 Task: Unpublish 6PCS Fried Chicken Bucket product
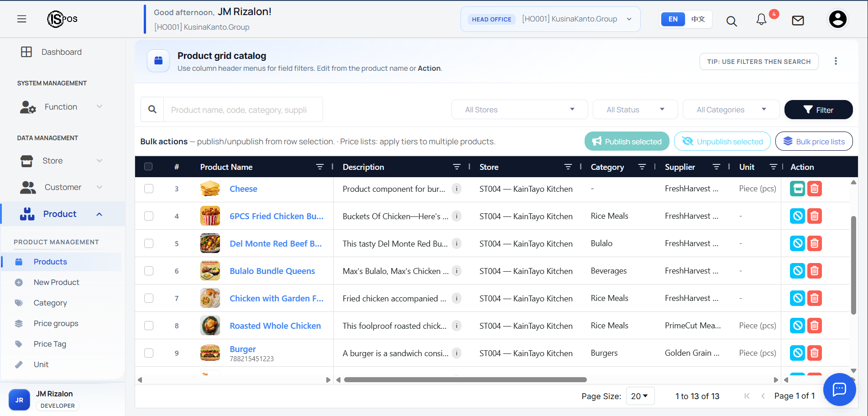coord(797,216)
